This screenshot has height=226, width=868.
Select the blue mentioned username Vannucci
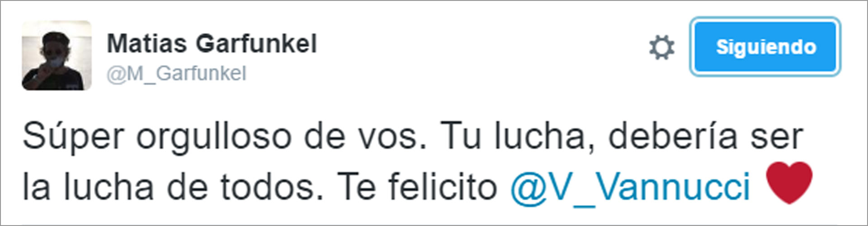point(630,186)
